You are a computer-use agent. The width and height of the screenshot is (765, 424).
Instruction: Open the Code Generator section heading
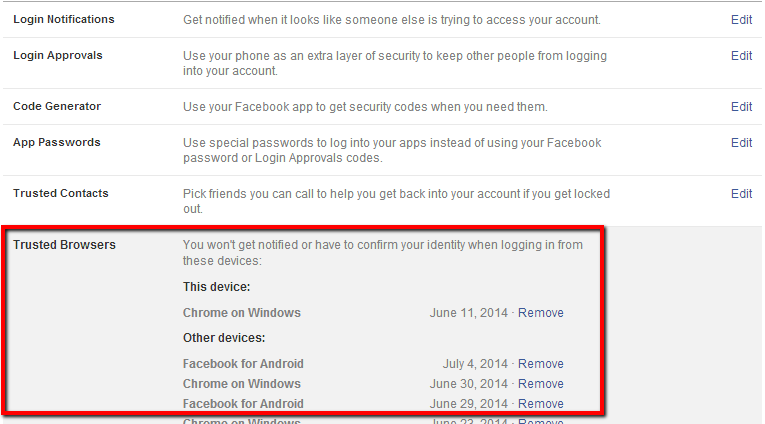click(57, 107)
